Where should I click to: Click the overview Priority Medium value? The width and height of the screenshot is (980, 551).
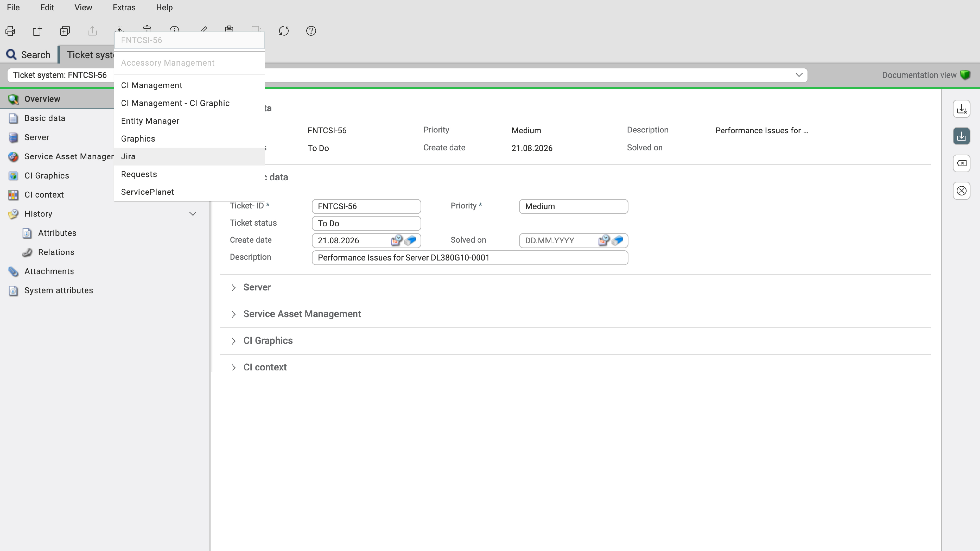point(526,131)
